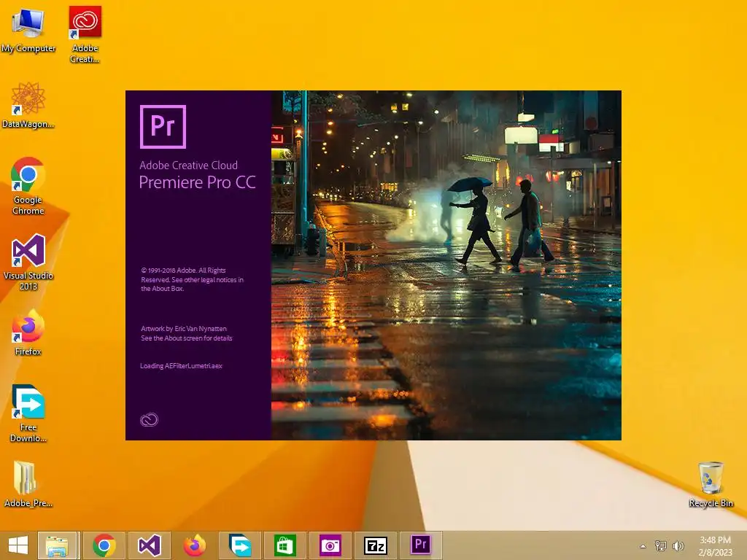Viewport: 747px width, 560px height.
Task: Launch Firefox from the taskbar
Action: pyautogui.click(x=194, y=545)
